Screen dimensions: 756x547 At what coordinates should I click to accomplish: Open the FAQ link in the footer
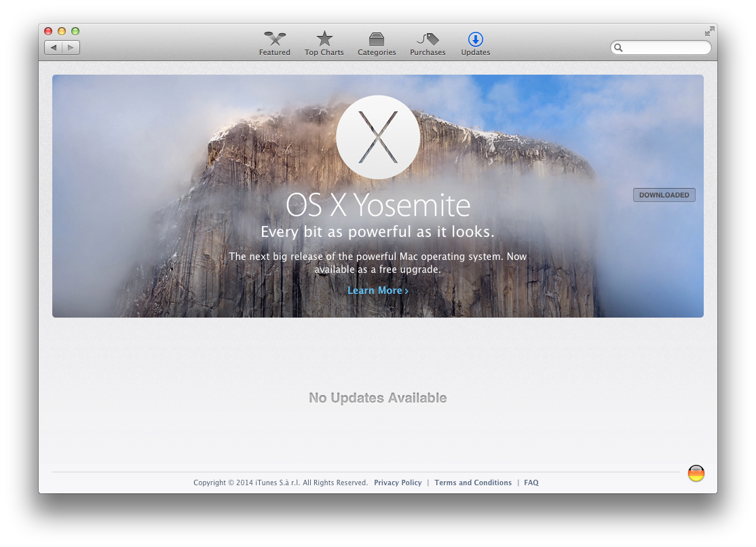click(531, 483)
